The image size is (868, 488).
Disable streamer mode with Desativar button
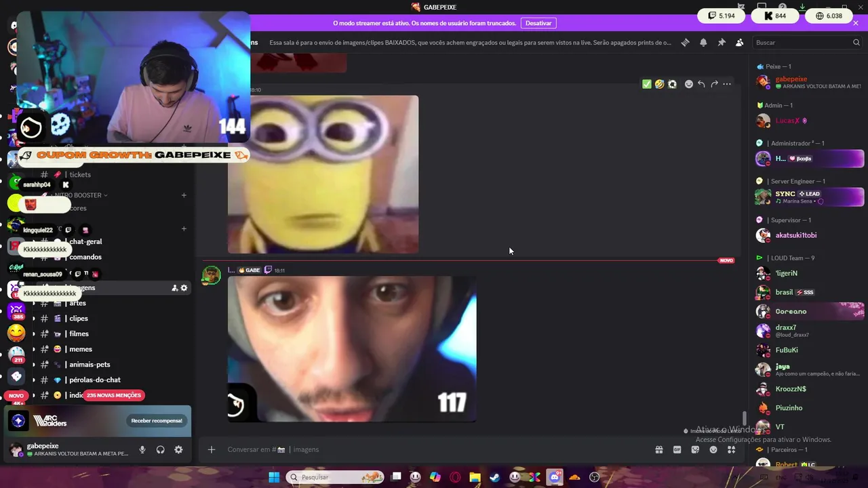(538, 23)
